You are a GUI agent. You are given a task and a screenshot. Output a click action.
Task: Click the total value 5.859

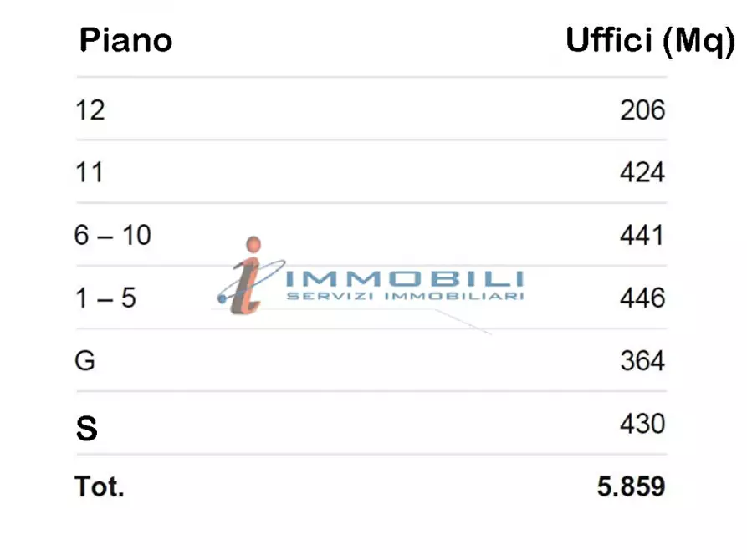click(631, 486)
